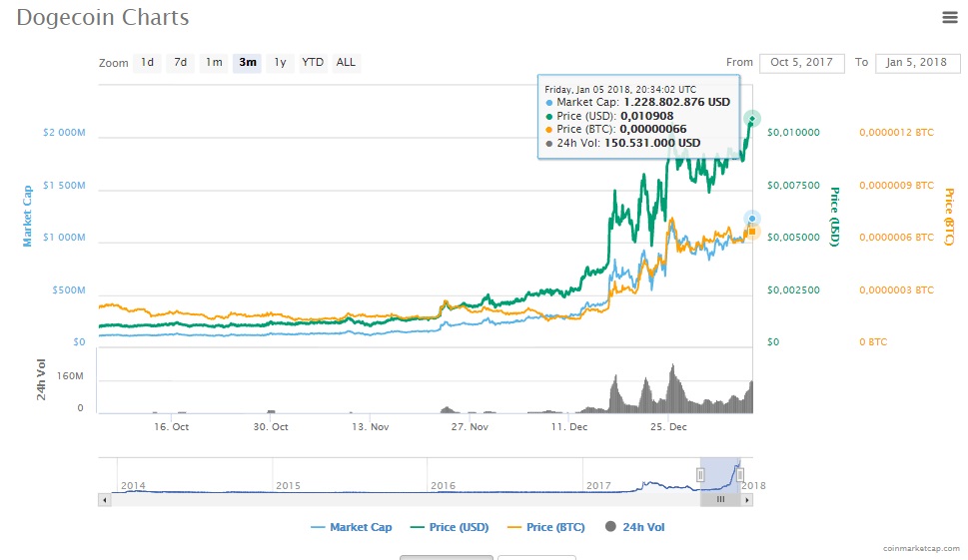
Task: Grab the left navigator range handle
Action: pyautogui.click(x=700, y=475)
